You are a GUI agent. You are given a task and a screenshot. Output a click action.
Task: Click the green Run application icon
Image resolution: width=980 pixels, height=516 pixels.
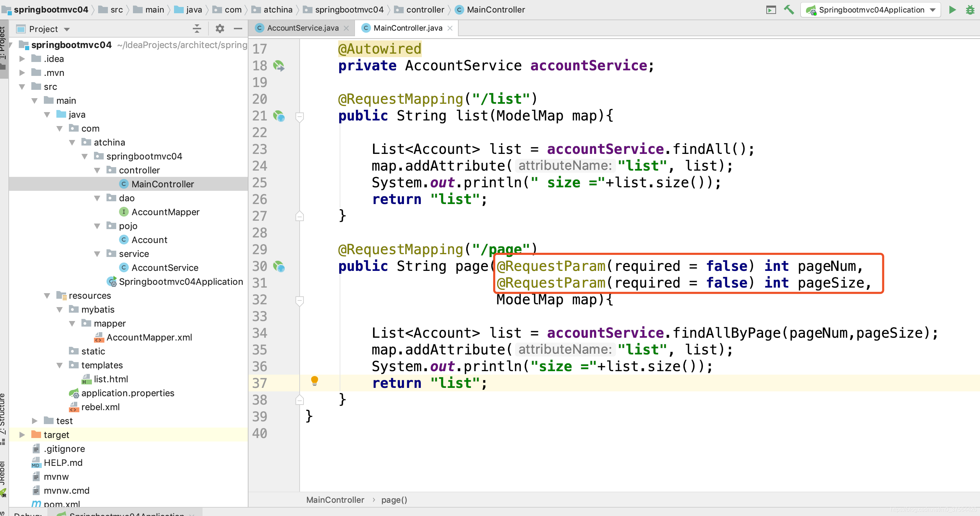[x=952, y=9]
